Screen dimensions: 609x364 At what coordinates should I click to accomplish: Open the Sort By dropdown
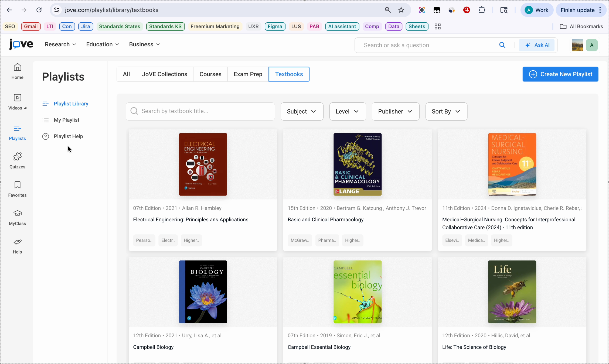click(446, 111)
